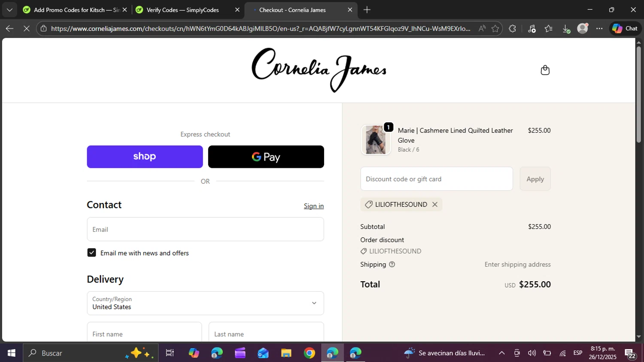
Task: Focus the Email input field
Action: 205,229
